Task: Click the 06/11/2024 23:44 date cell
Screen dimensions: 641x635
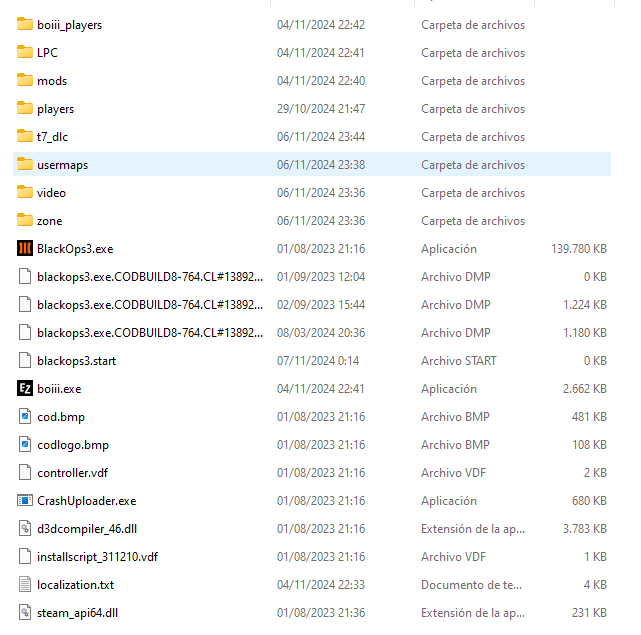Action: click(321, 137)
